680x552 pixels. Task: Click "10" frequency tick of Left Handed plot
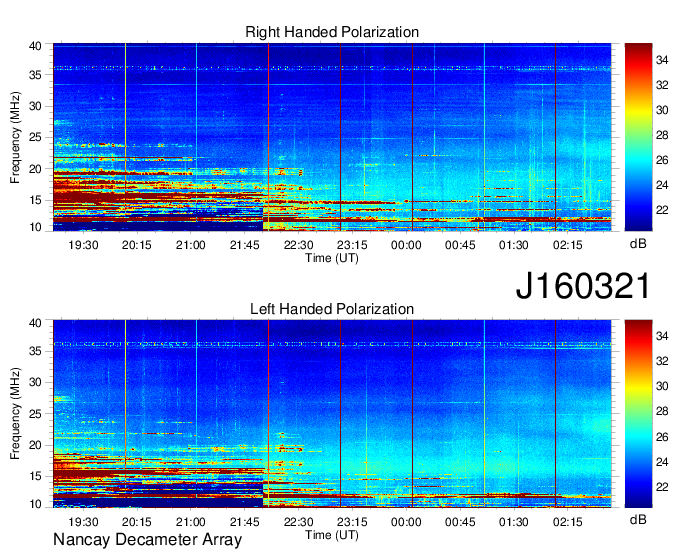35,504
